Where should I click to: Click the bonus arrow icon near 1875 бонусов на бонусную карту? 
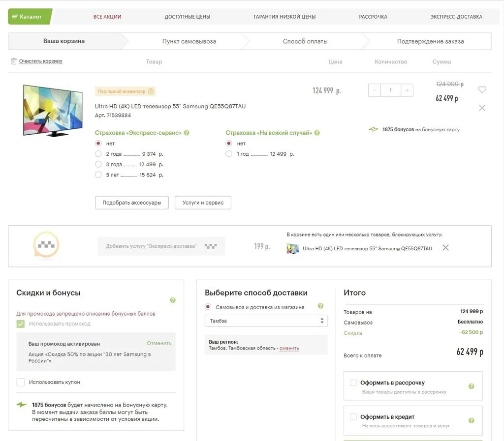[374, 129]
